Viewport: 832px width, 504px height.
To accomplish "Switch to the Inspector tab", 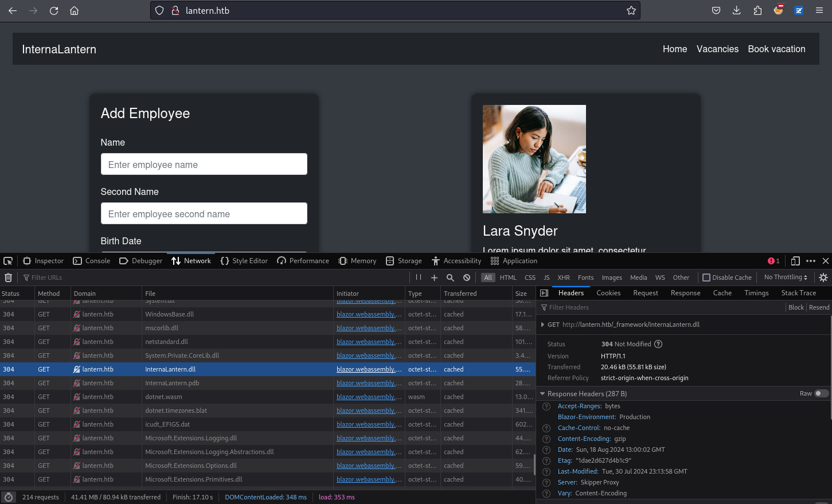I will [43, 261].
